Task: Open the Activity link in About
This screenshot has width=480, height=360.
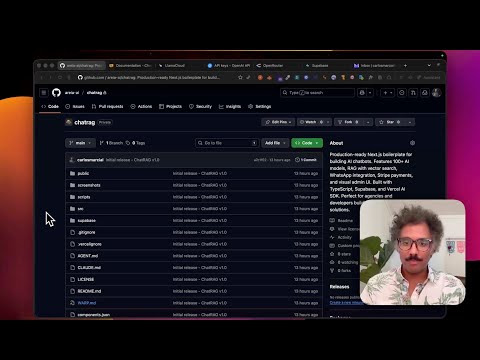Action: coord(341,237)
